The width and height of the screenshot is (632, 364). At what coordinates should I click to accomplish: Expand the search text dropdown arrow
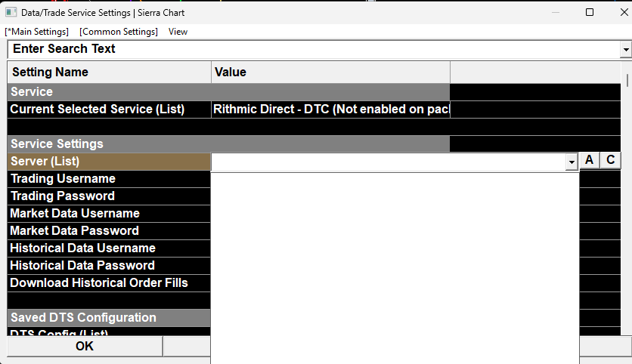[625, 50]
